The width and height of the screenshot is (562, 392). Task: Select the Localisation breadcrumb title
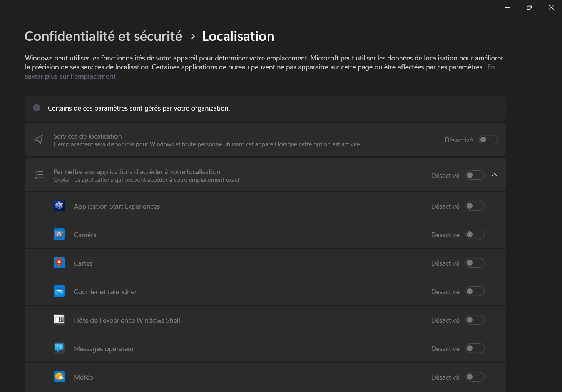coord(238,36)
